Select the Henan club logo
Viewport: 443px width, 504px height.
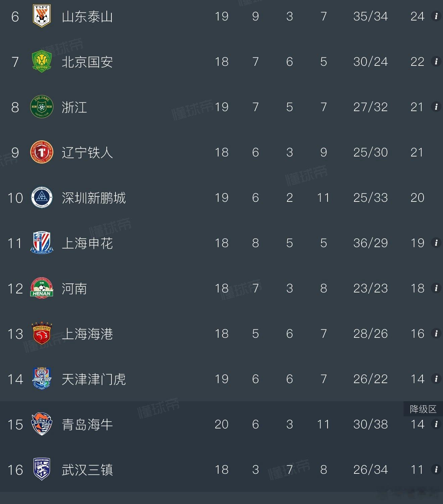click(x=42, y=288)
